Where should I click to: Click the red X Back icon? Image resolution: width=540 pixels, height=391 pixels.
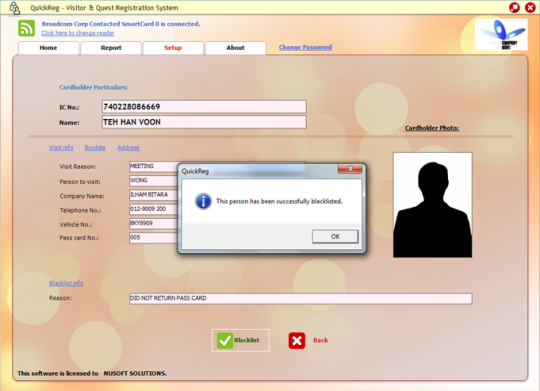[x=297, y=341]
